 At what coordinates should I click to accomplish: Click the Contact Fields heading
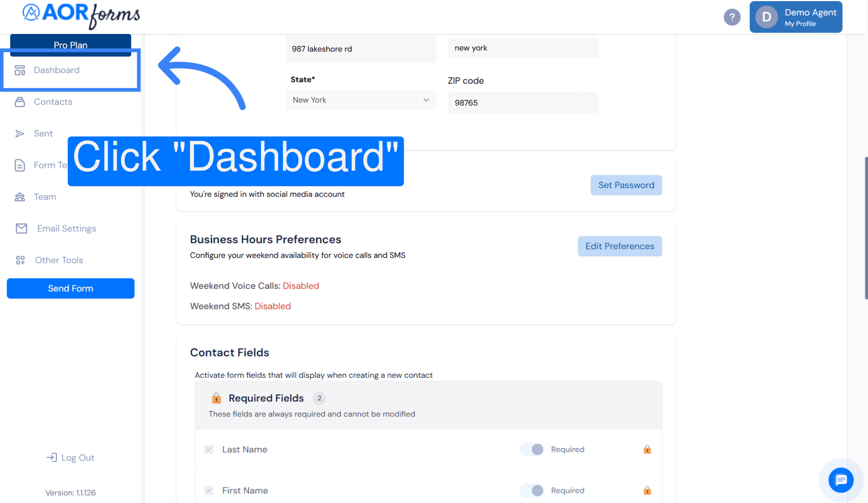point(229,352)
